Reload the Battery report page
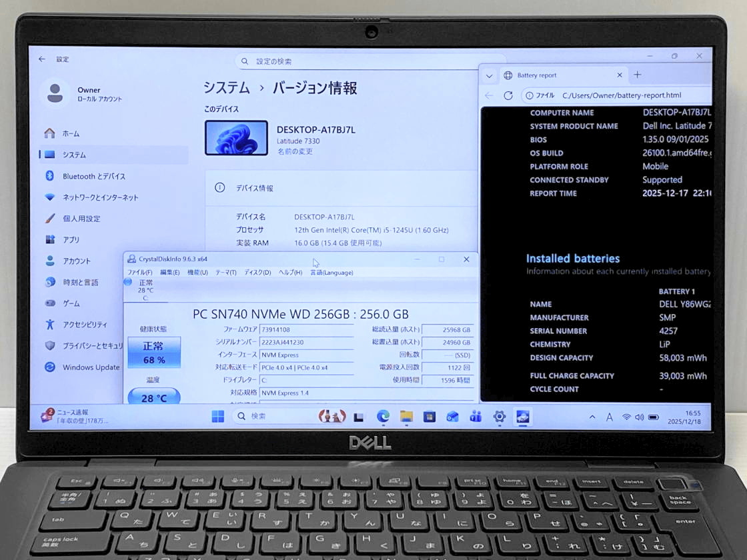Screen dimensions: 747x560 tap(508, 95)
